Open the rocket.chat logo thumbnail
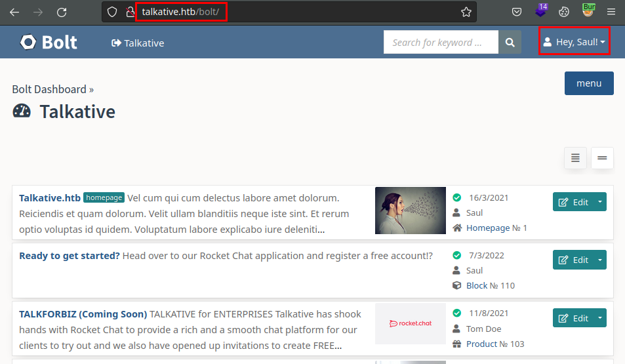The height and width of the screenshot is (364, 625). point(410,323)
